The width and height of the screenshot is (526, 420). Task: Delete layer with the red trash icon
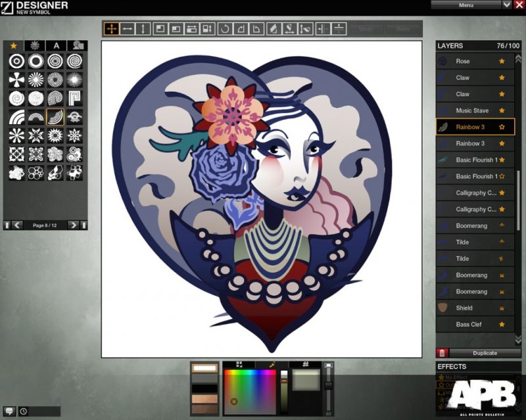pos(442,353)
